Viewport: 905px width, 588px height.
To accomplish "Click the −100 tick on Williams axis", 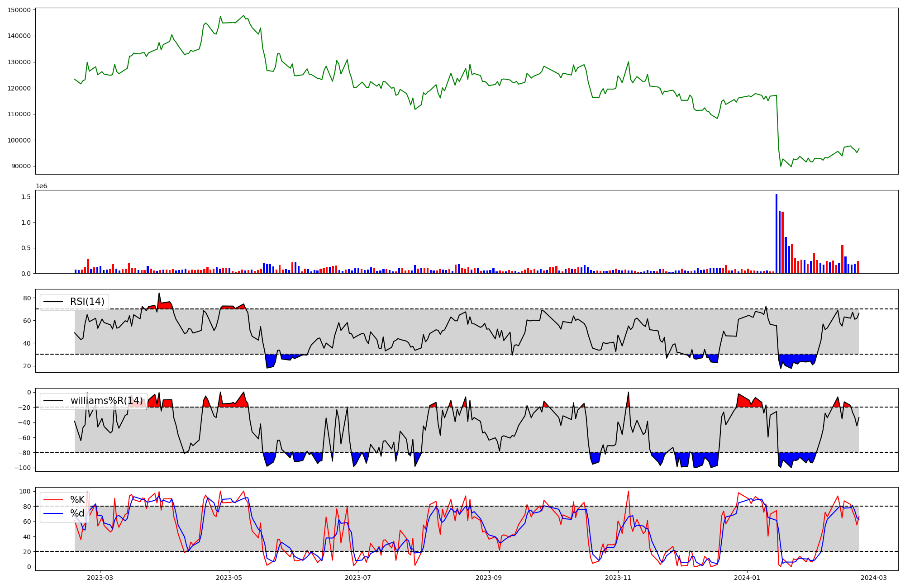I will pos(23,468).
